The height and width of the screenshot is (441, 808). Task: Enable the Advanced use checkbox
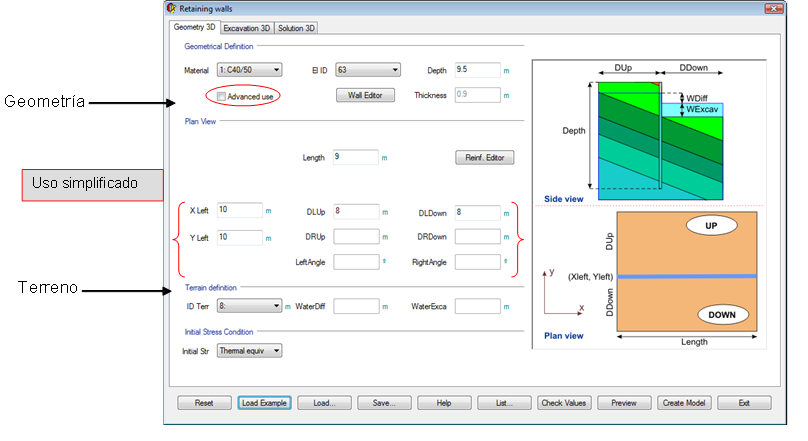tap(221, 96)
